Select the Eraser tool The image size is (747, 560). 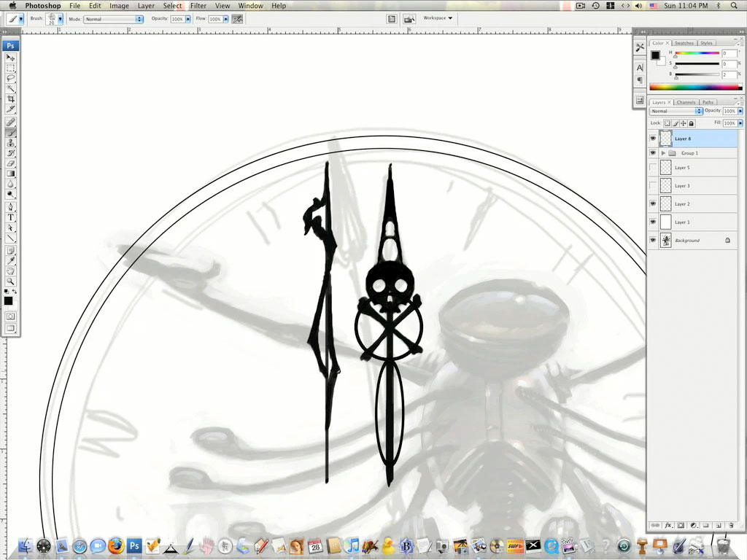click(11, 163)
